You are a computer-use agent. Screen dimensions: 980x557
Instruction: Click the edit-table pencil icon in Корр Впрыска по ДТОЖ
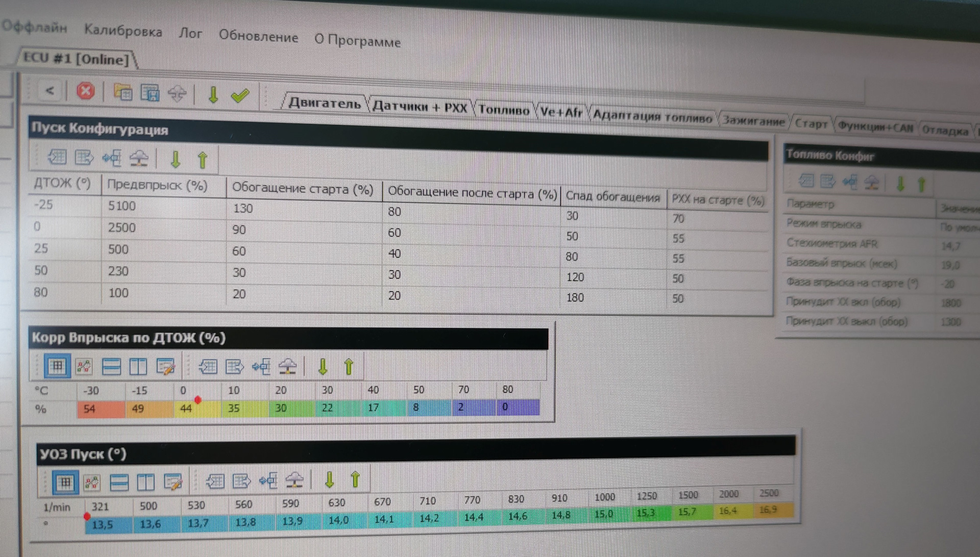165,366
